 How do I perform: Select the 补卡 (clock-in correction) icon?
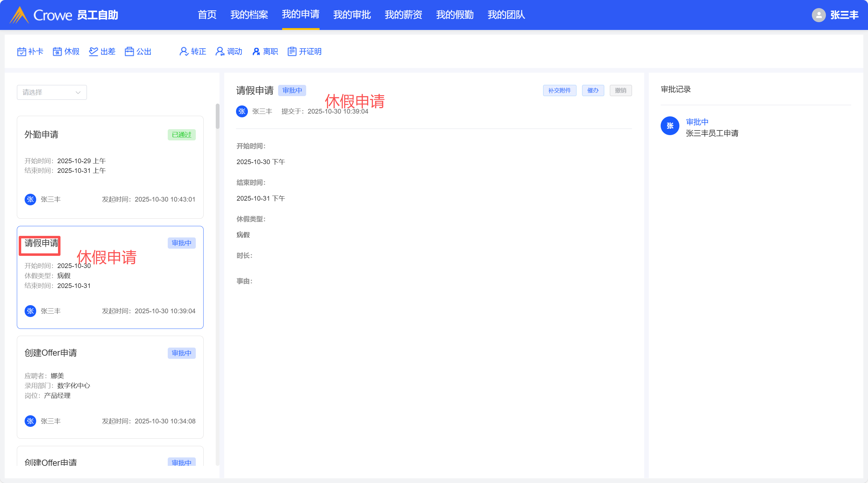click(x=30, y=51)
